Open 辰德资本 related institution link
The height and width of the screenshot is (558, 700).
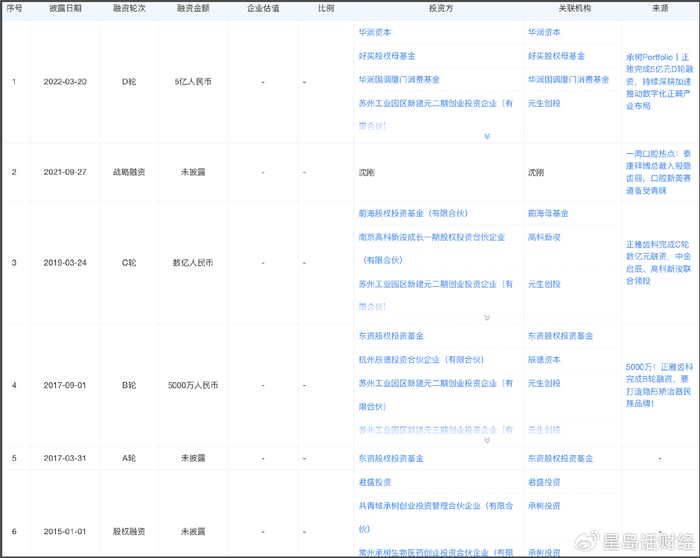point(544,359)
